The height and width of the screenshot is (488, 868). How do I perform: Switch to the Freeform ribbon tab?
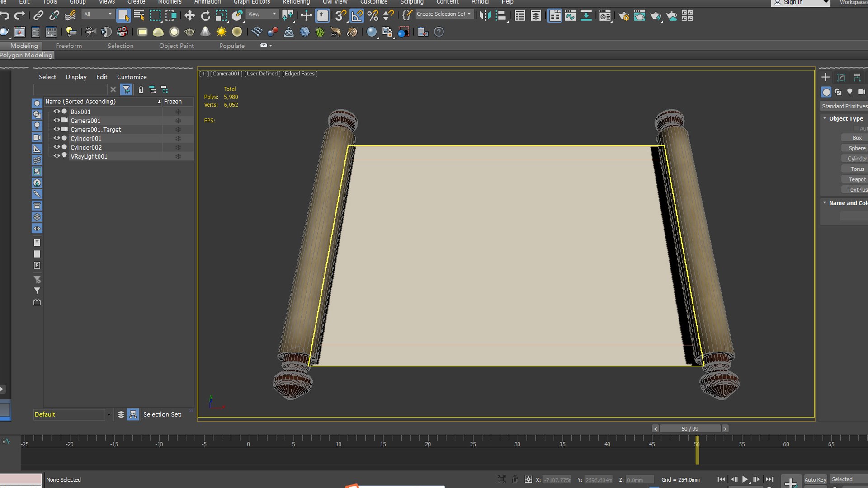tap(69, 46)
